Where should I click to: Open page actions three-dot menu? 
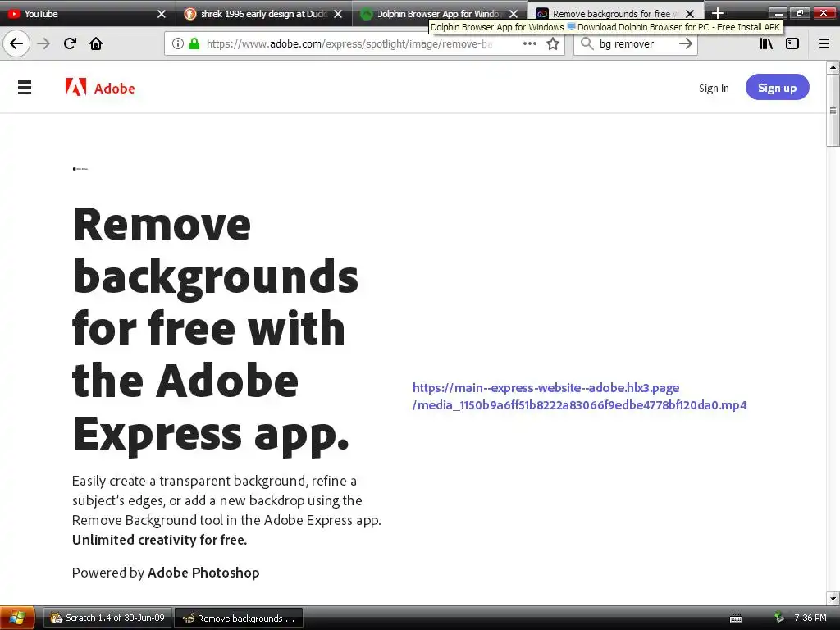530,43
